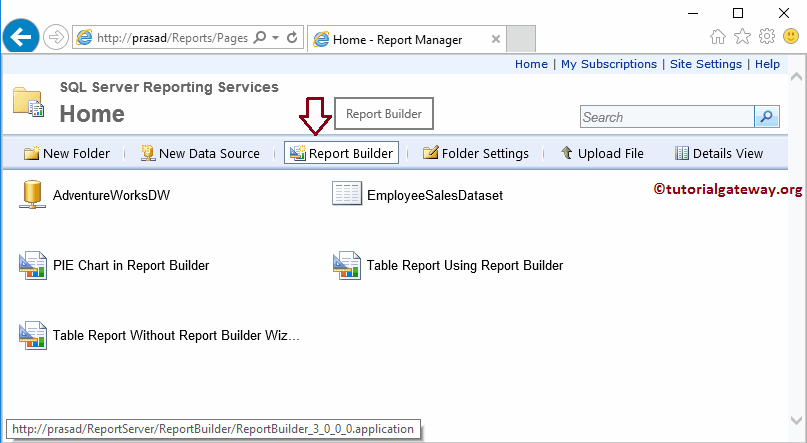
Task: Click the Details View icon
Action: pyautogui.click(x=681, y=153)
